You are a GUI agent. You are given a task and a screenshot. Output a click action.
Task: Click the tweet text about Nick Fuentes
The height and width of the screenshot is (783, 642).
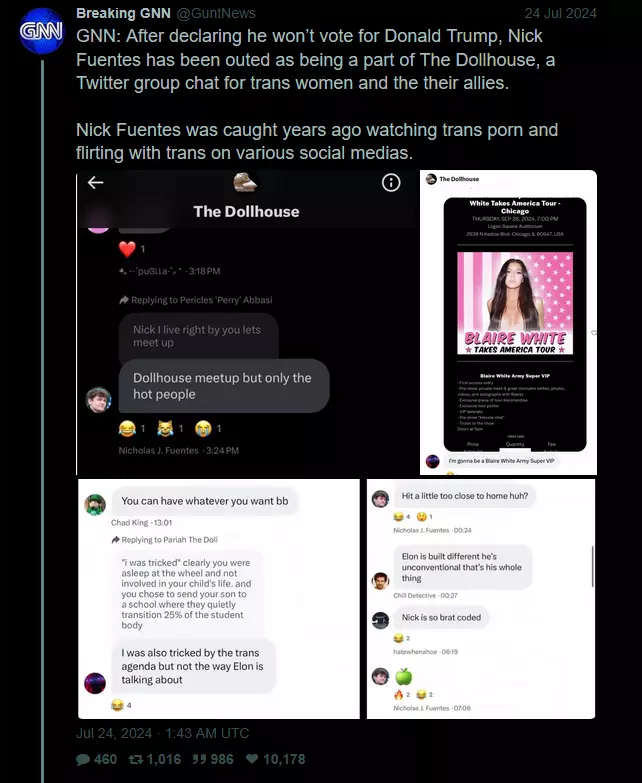coord(317,94)
